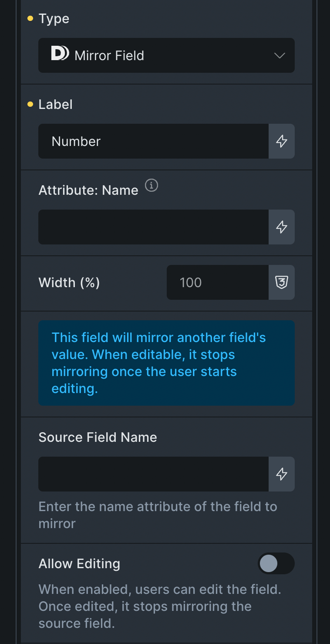
Task: Click the D logo inside the Type selector
Action: point(61,53)
